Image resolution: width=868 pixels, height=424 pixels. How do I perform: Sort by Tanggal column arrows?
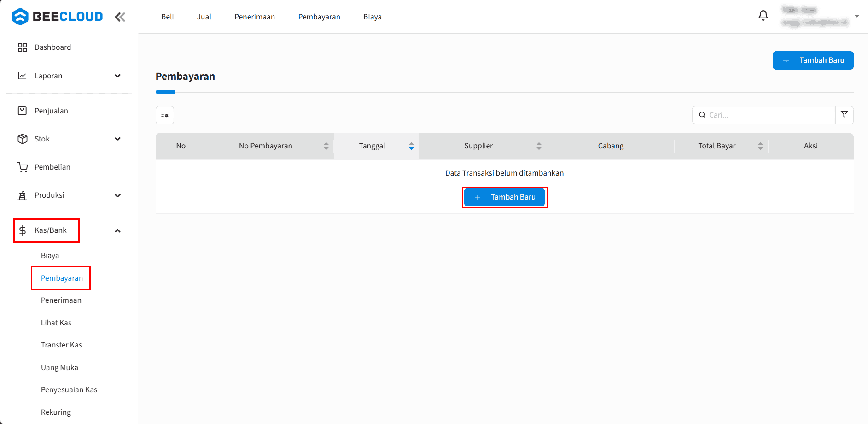(x=411, y=146)
